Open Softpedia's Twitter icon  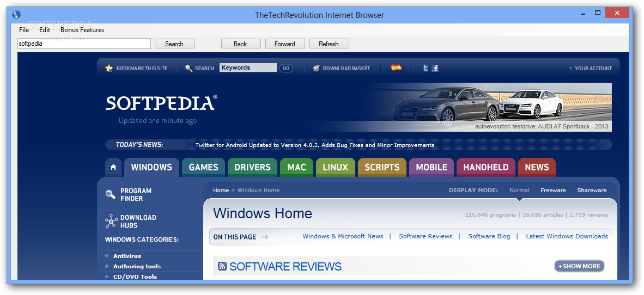(x=426, y=68)
